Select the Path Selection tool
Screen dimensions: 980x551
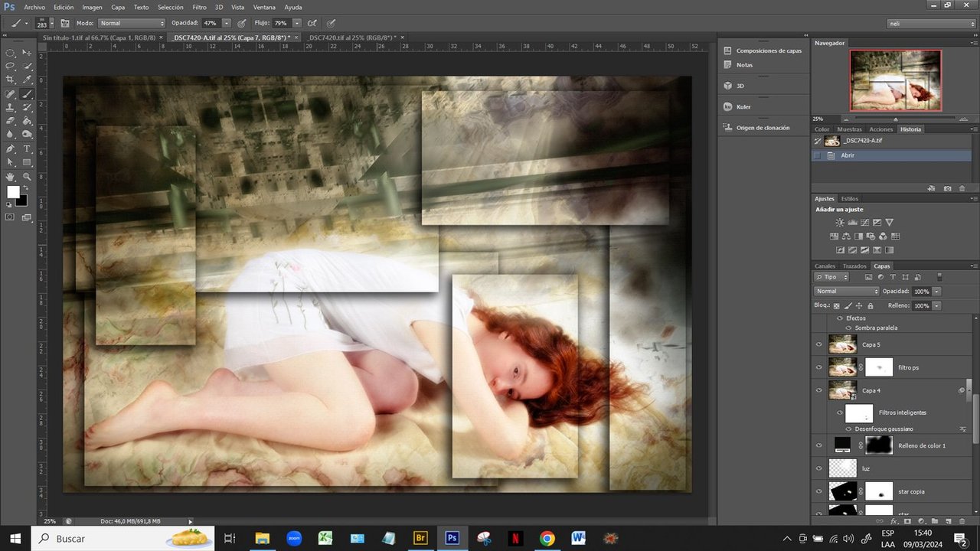[x=11, y=162]
